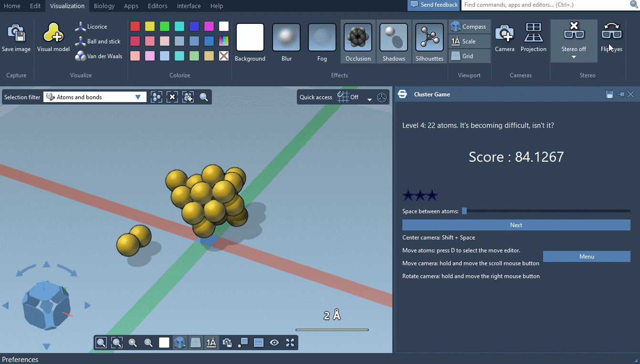Open the Projection settings icon
This screenshot has height=364, width=640.
pos(533,33)
